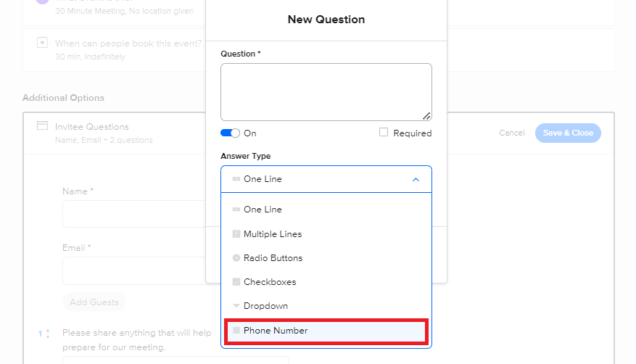The width and height of the screenshot is (636, 364).
Task: Pick Checkboxes from the answer type list
Action: pos(326,282)
